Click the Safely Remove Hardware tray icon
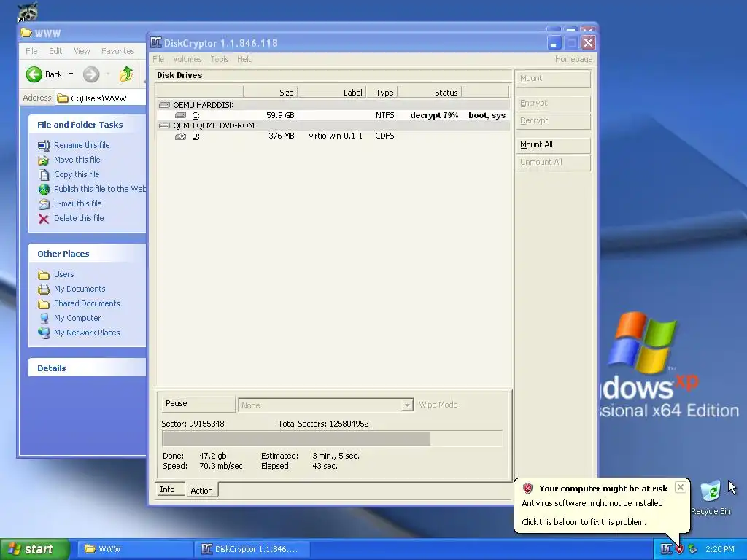The width and height of the screenshot is (747, 560). [693, 549]
